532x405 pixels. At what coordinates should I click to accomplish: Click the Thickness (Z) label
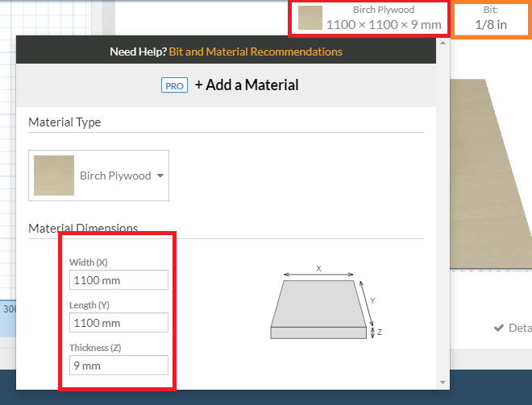[95, 348]
